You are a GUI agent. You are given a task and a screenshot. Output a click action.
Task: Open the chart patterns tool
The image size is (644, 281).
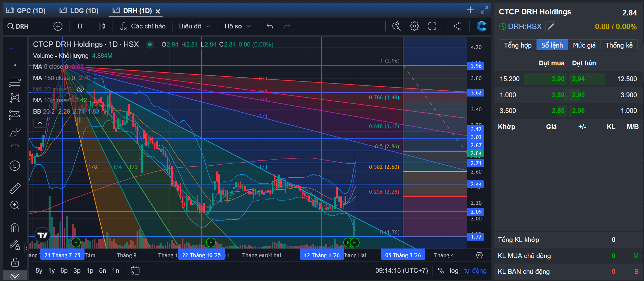coord(14,98)
